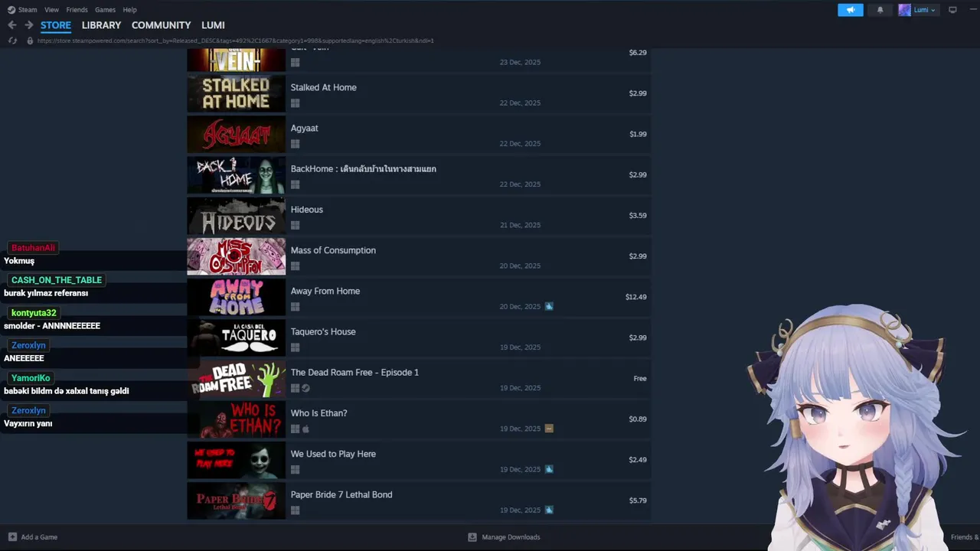Open the Agyaat game page
Viewport: 980px width, 551px height.
pos(304,128)
